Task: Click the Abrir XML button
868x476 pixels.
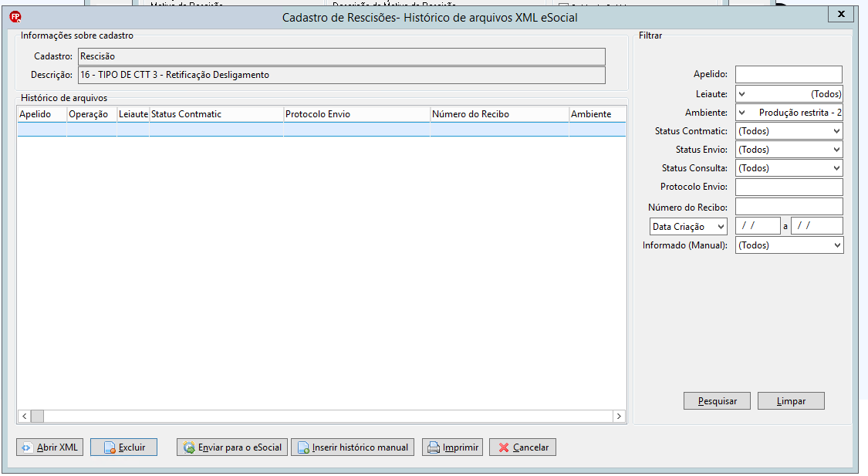Action: pyautogui.click(x=50, y=447)
